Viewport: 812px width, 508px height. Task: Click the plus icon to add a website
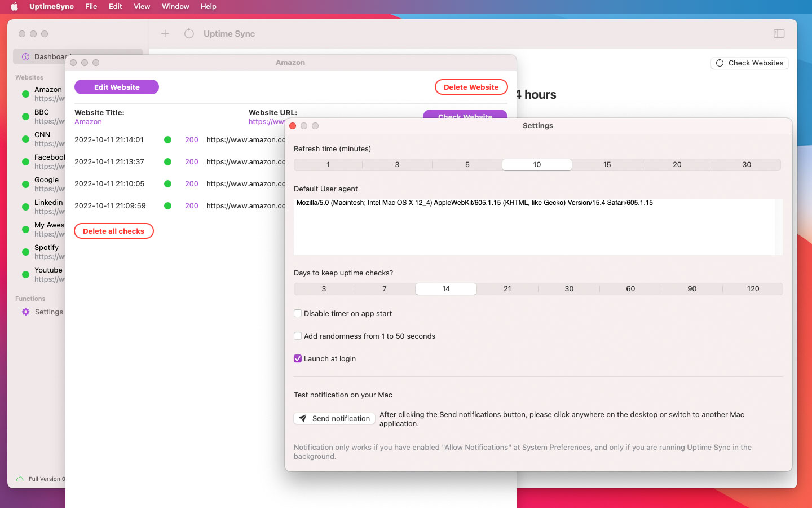point(165,34)
